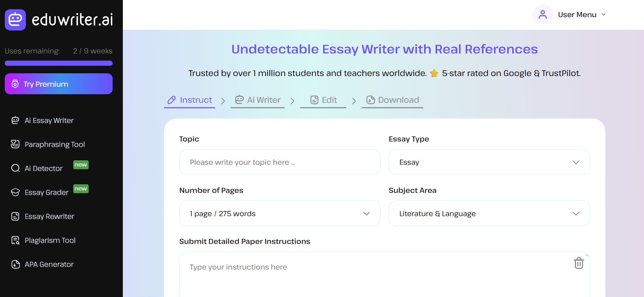Expand User Menu via its chevron arrow
Viewport: 644px width, 297px height.
(604, 14)
